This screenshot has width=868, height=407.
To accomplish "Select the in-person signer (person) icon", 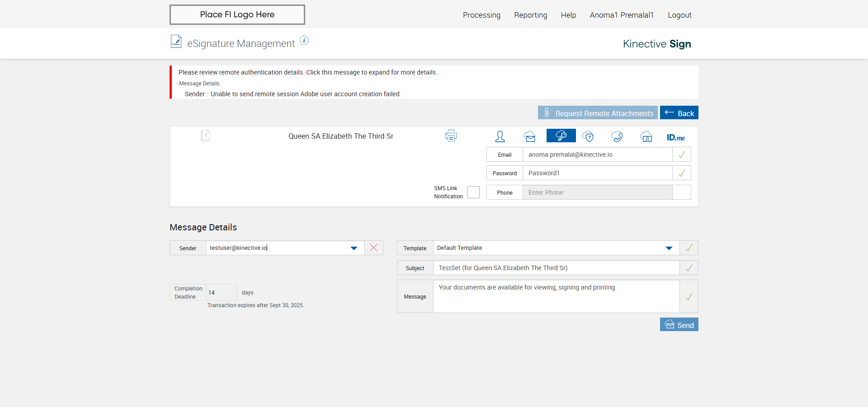I will [x=500, y=136].
